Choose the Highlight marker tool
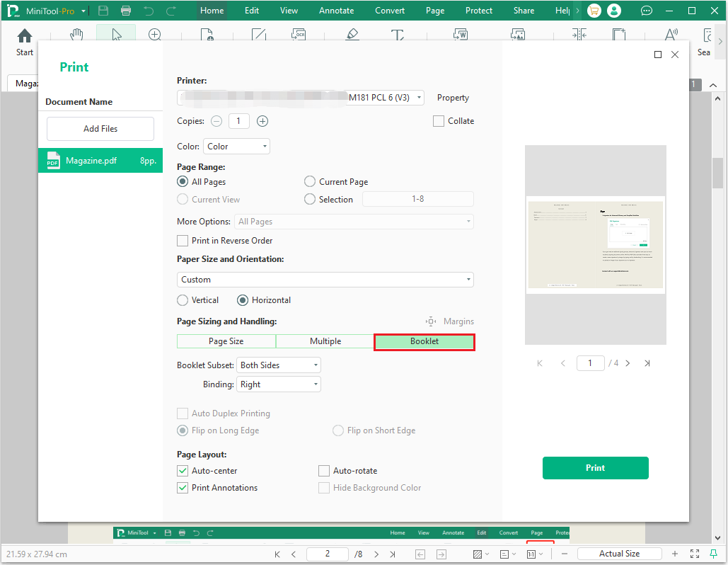The width and height of the screenshot is (728, 565). 352,35
